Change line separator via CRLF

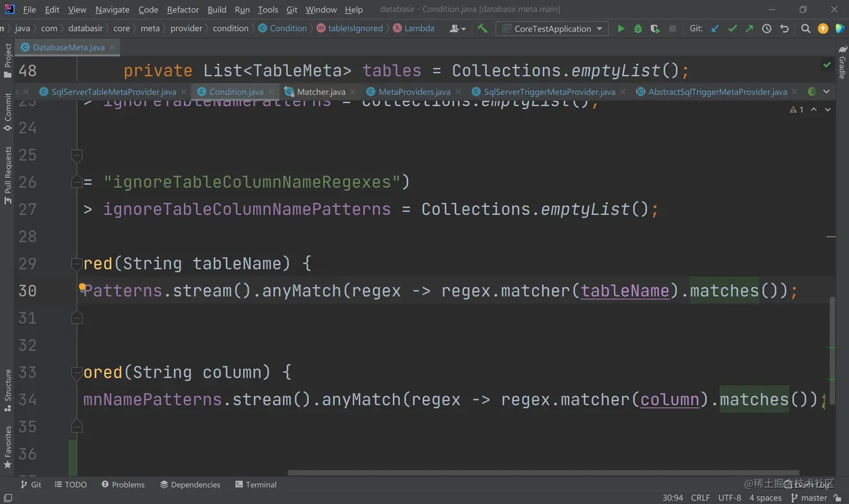coord(700,498)
